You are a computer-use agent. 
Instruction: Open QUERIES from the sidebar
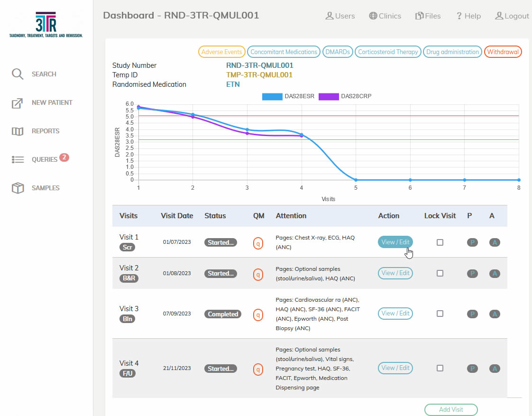pyautogui.click(x=45, y=159)
